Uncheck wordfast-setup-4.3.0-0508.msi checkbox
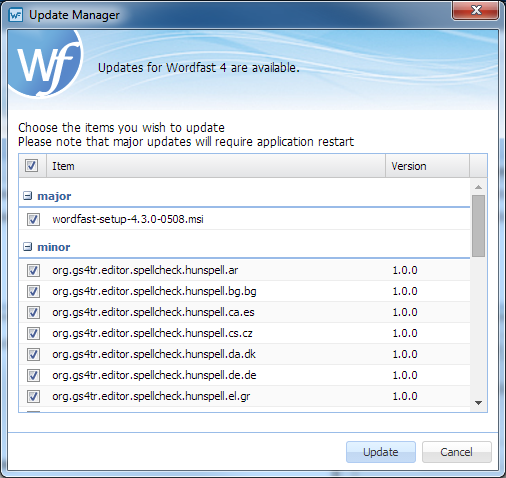Screen dimensions: 506x478 pyautogui.click(x=33, y=219)
